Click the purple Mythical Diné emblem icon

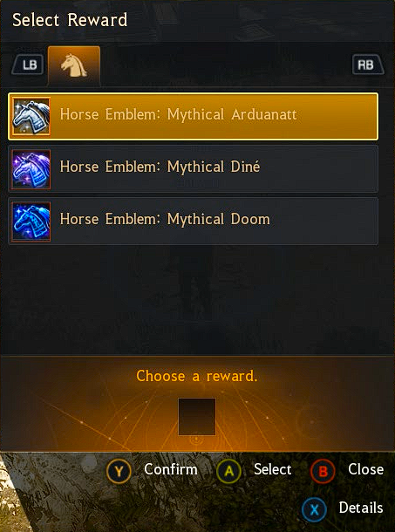click(31, 169)
